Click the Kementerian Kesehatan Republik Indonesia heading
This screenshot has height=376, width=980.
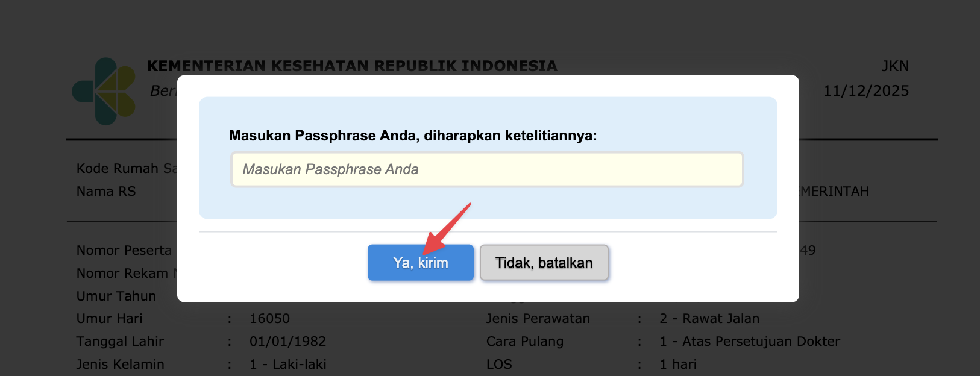coord(352,66)
